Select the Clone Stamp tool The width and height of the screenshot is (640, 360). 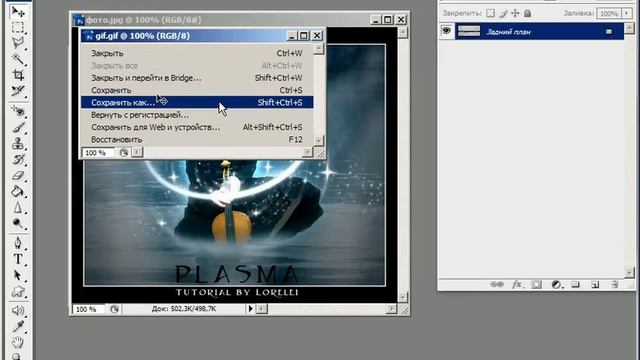(x=18, y=143)
